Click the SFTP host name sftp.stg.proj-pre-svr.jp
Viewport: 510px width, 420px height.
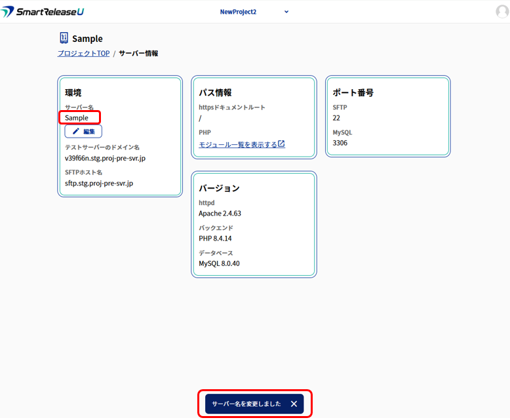(99, 183)
